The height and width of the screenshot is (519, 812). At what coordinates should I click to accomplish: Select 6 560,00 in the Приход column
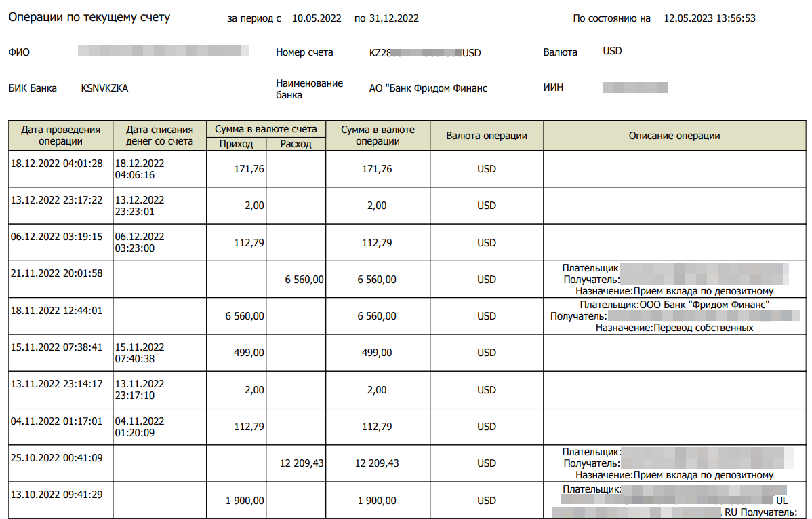pyautogui.click(x=245, y=316)
